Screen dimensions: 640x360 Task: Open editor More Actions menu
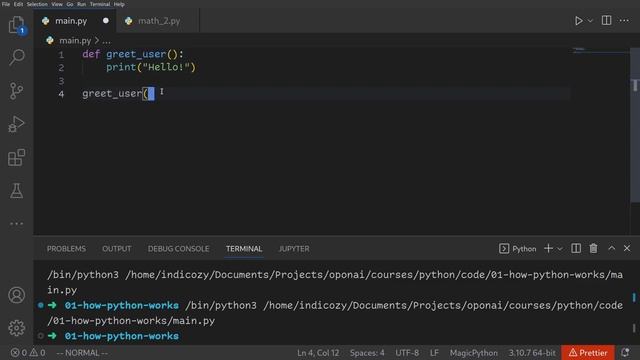[624, 20]
